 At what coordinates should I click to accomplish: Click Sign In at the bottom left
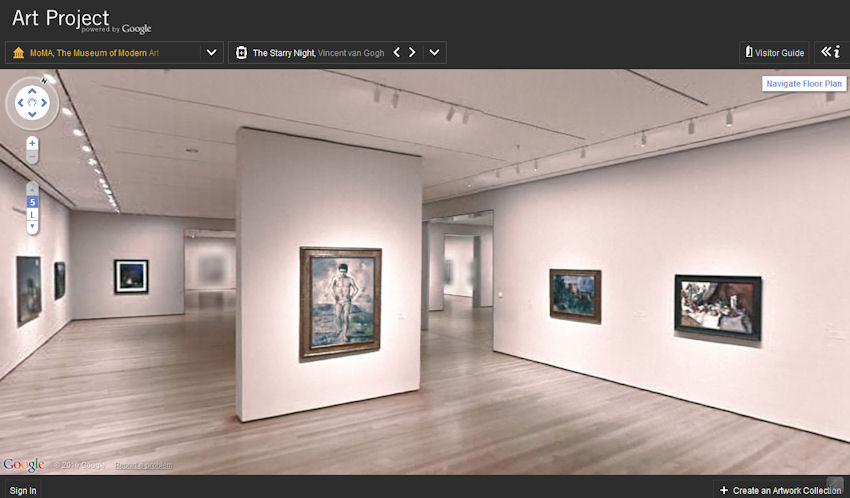click(x=23, y=490)
